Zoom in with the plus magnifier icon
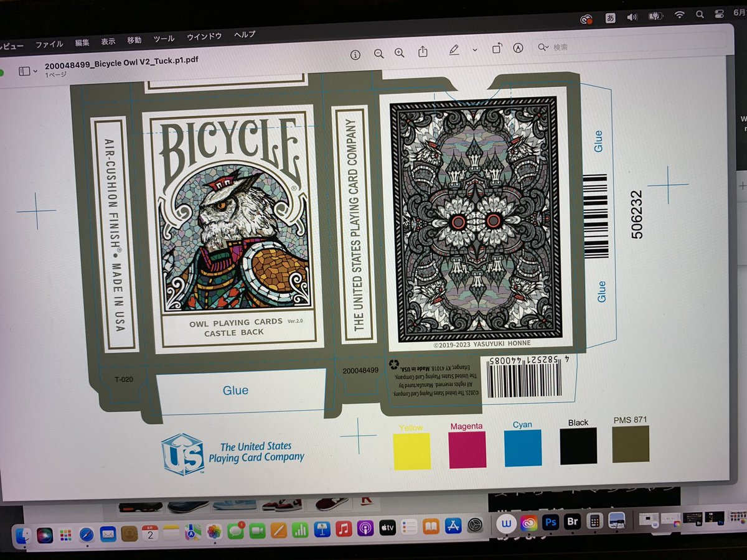 click(400, 53)
